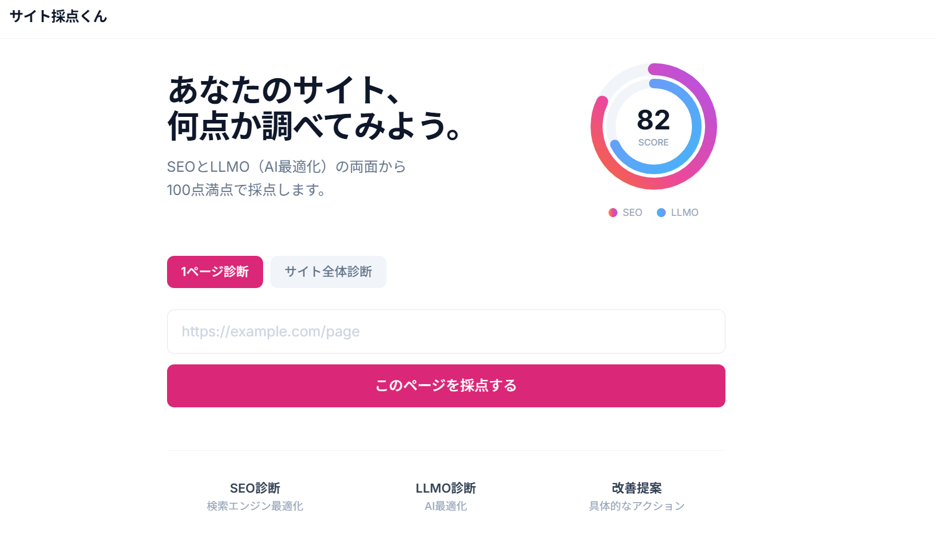Screen dimensions: 936x560
Task: Click the blue inner LLMO score ring
Action: click(x=696, y=126)
